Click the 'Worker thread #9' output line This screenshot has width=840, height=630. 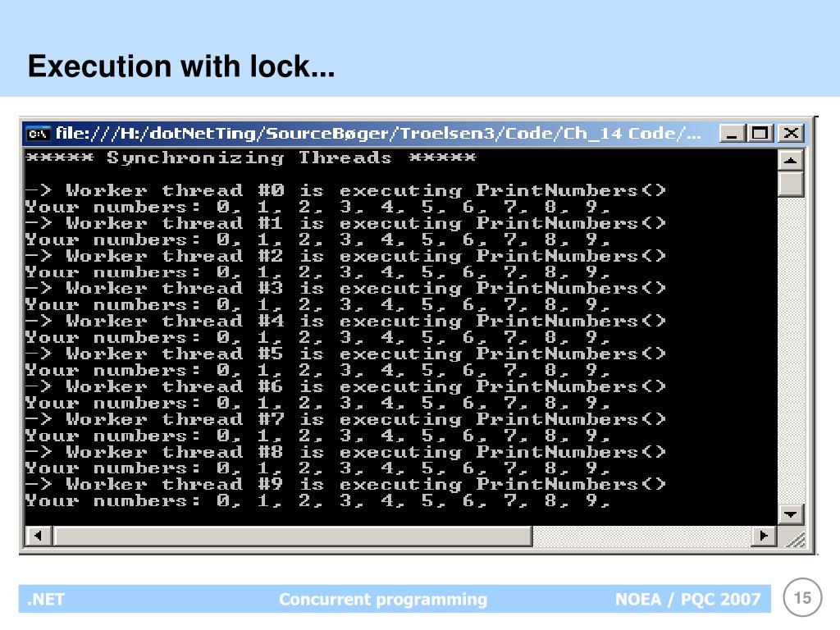tap(345, 484)
